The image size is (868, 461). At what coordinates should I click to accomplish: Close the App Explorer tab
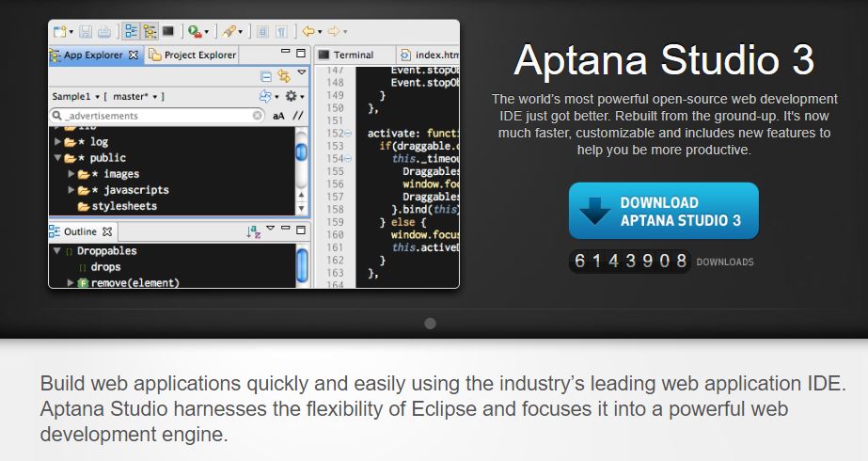pos(134,55)
